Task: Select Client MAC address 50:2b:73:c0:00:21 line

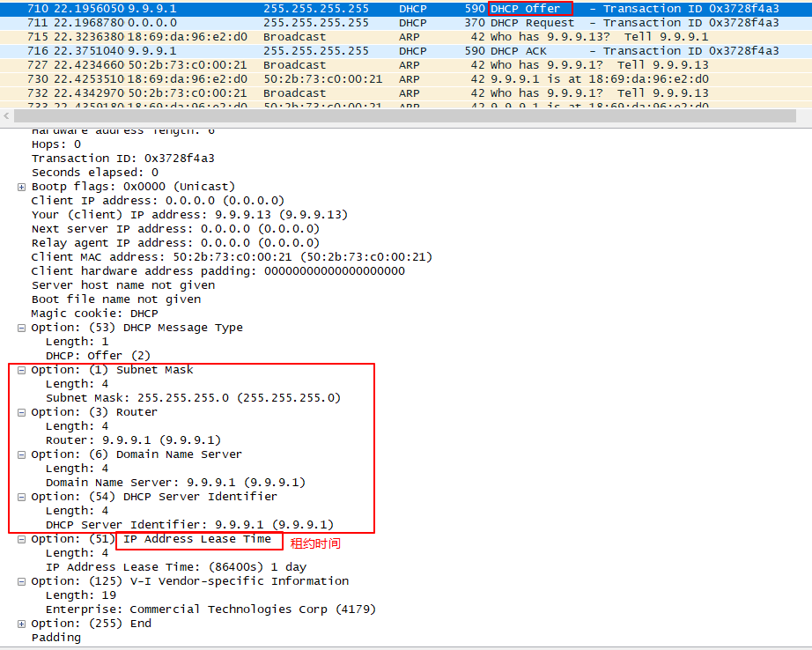Action: [x=232, y=257]
